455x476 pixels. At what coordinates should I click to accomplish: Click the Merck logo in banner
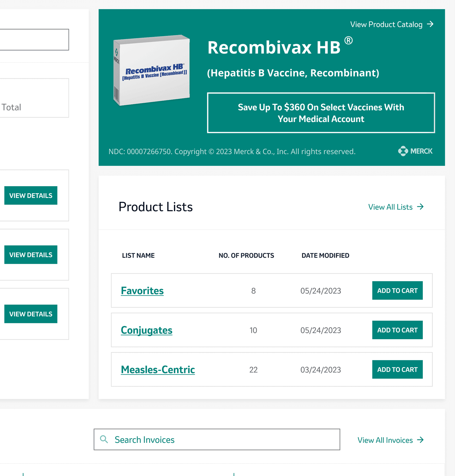[x=415, y=151]
